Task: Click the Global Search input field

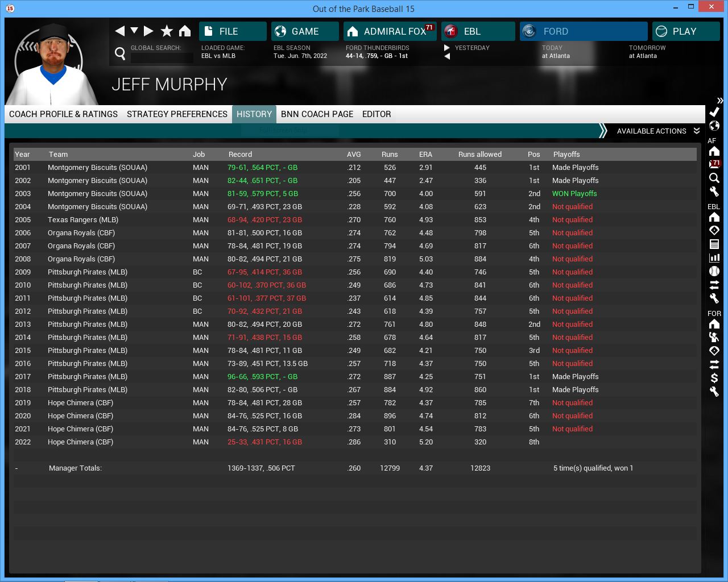Action: tap(162, 57)
